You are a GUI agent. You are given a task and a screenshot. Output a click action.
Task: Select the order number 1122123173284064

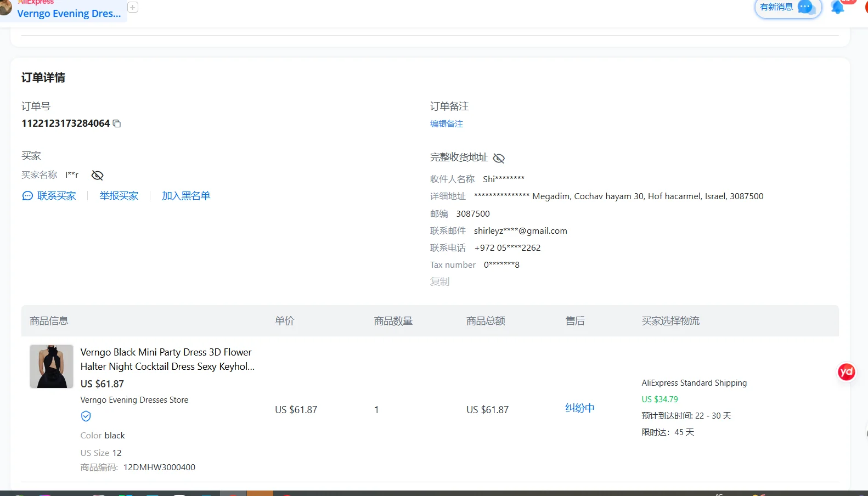[x=66, y=123]
